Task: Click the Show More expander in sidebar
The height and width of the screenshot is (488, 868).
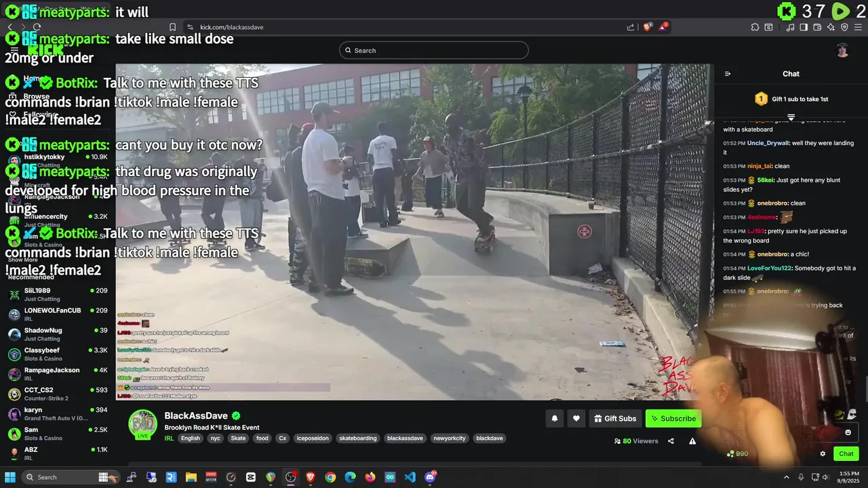Action: [x=23, y=260]
